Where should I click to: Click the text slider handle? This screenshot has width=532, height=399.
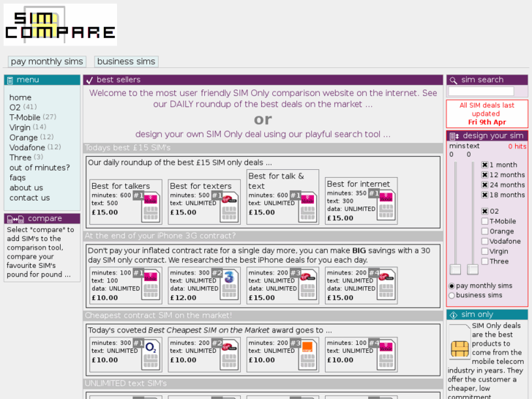point(473,269)
